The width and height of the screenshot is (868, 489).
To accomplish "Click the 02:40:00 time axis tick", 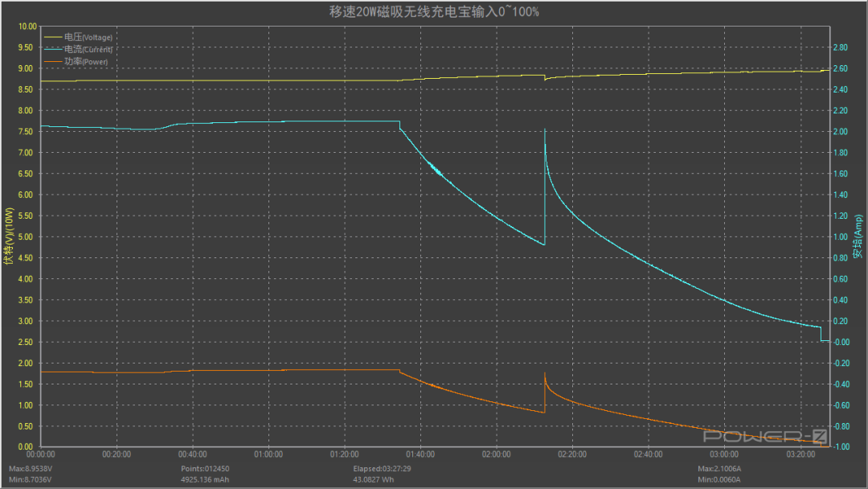I will pos(649,454).
